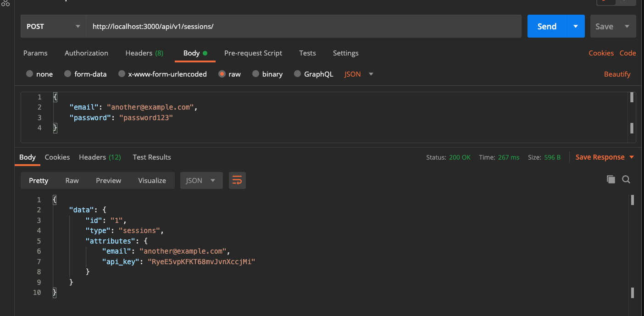Click the 267 ms time value
Screen dimensions: 644x316
[x=509, y=157]
